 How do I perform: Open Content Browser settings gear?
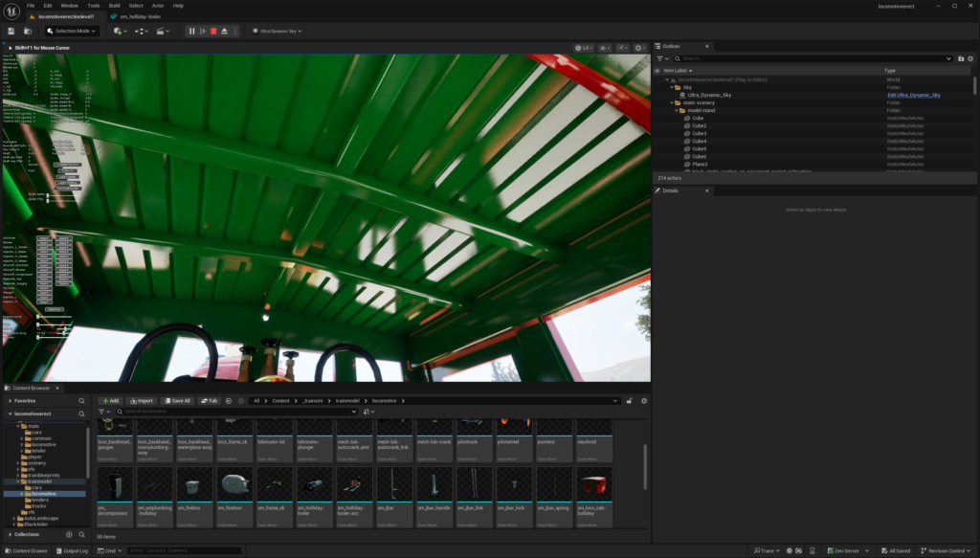click(644, 400)
